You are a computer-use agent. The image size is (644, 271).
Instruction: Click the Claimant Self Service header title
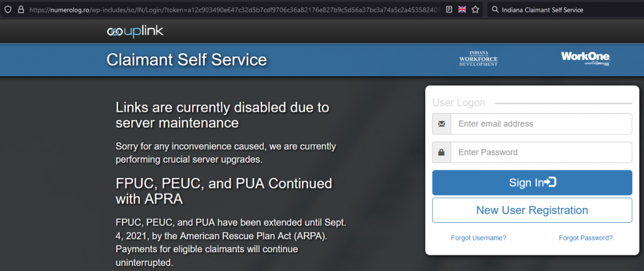tap(187, 60)
